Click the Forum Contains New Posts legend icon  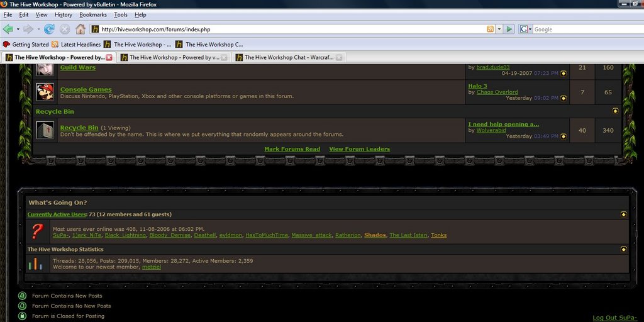click(x=22, y=296)
